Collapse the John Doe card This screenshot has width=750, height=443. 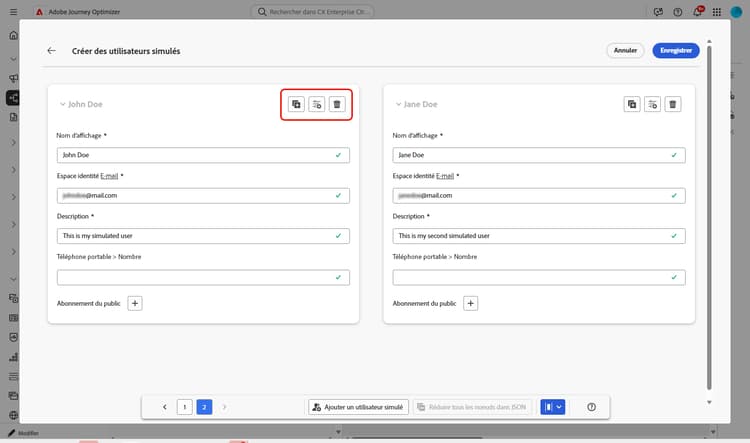[63, 104]
